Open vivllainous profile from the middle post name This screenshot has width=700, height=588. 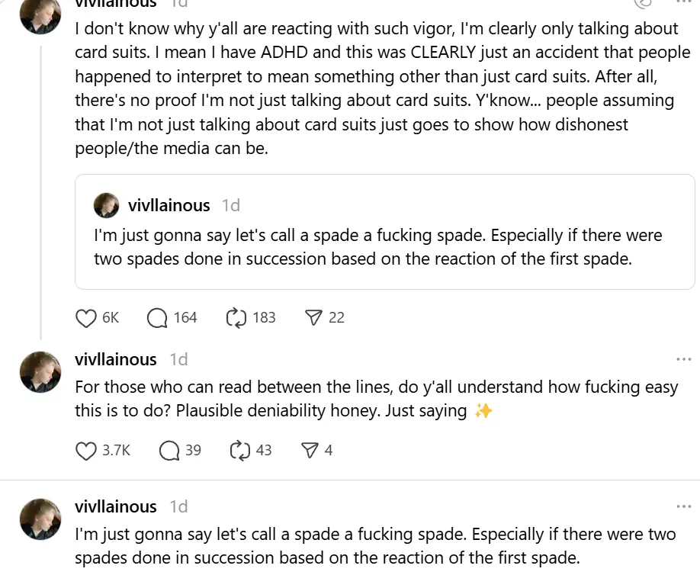pyautogui.click(x=115, y=359)
